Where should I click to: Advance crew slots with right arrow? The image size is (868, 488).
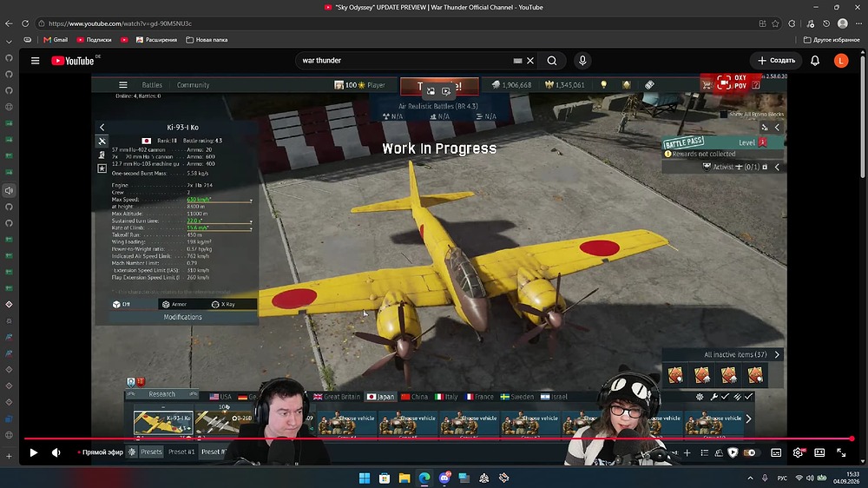coord(748,419)
